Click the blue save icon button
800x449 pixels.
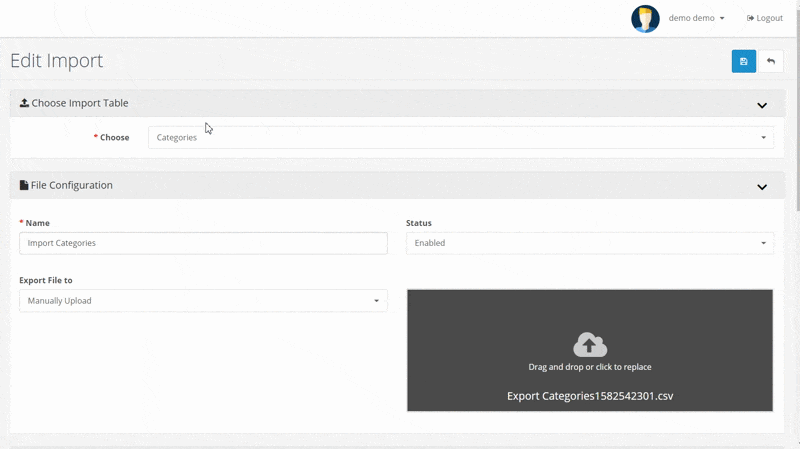(x=743, y=61)
